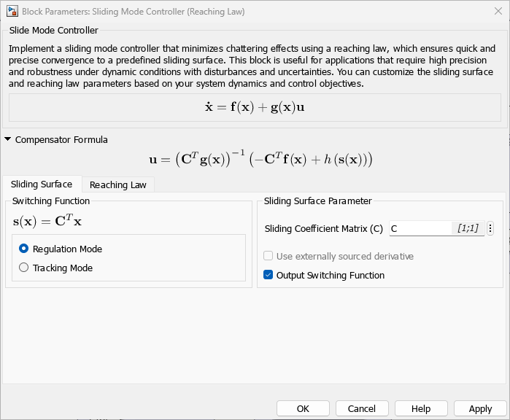The height and width of the screenshot is (420, 510).
Task: Click the [1;1] evaluated value preview
Action: click(468, 229)
